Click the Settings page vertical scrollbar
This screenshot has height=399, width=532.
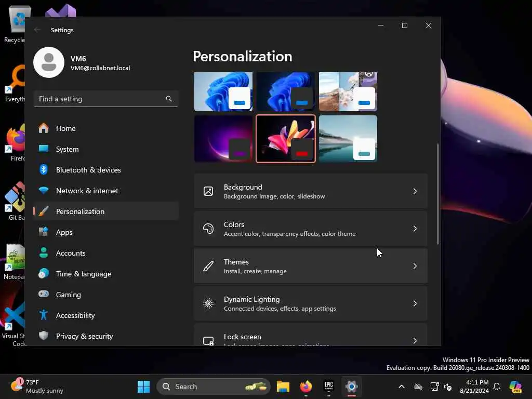point(437,194)
